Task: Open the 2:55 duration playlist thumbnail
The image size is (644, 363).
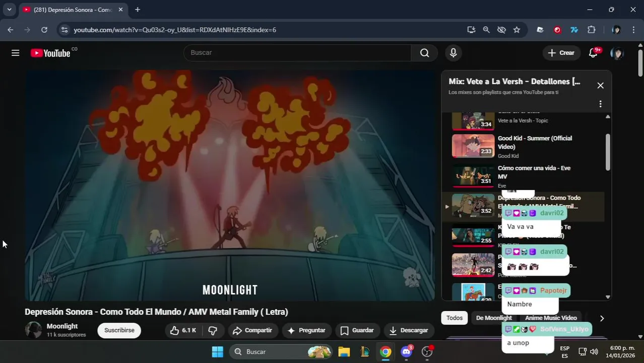Action: pyautogui.click(x=473, y=235)
